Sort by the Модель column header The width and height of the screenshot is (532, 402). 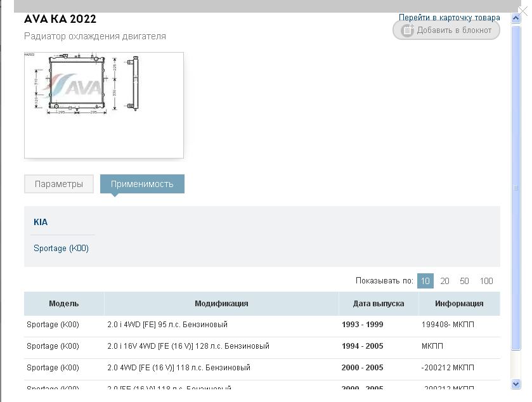click(x=63, y=304)
